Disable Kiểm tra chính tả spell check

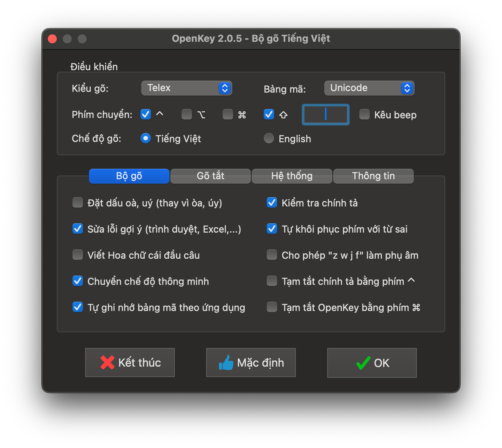[272, 202]
